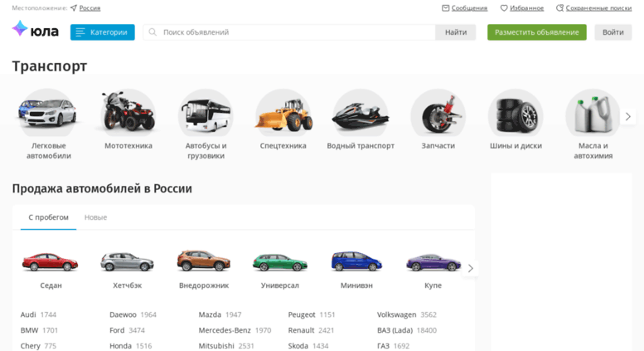Show next transport categories with arrow
The width and height of the screenshot is (644, 351).
(x=627, y=117)
